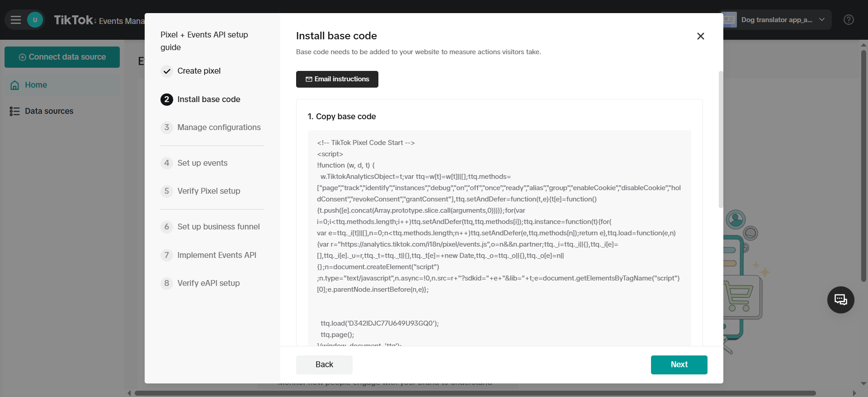This screenshot has height=397, width=868.
Task: Select Install base code step
Action: pyautogui.click(x=209, y=99)
